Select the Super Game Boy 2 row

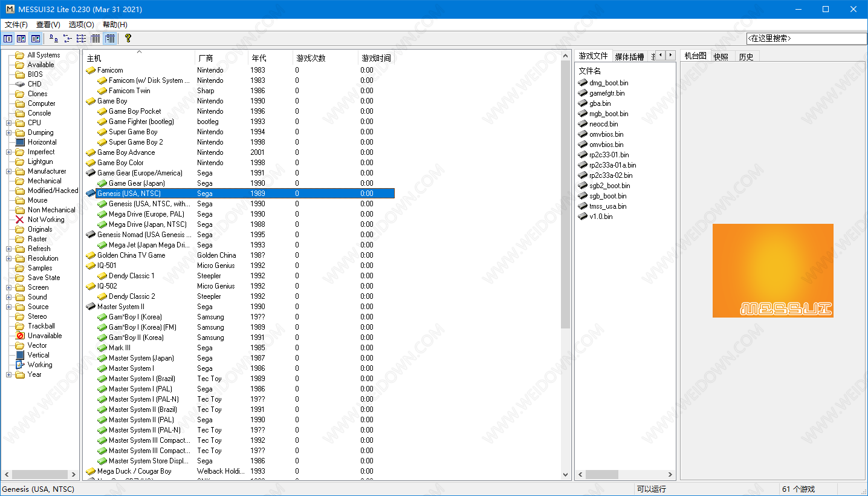tap(239, 142)
